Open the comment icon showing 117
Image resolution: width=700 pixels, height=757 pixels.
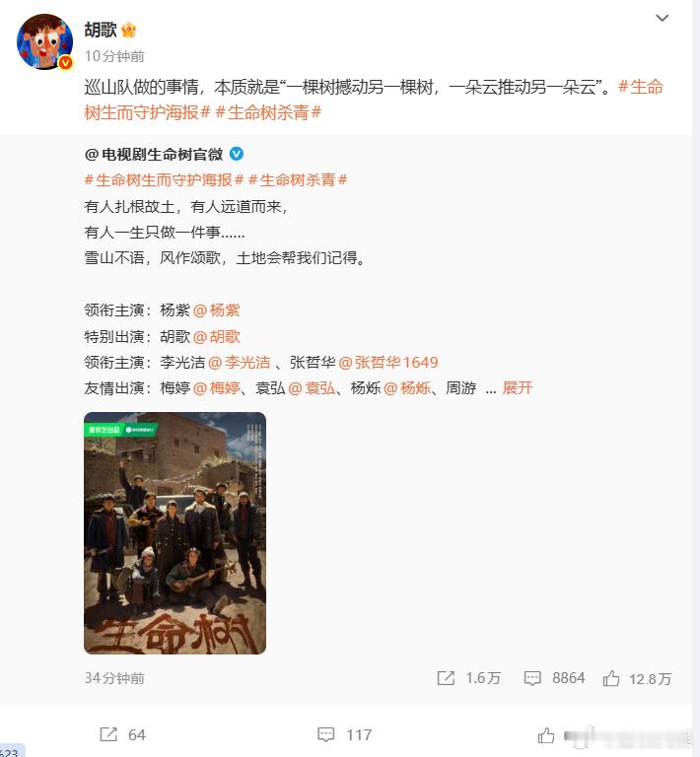click(x=326, y=734)
